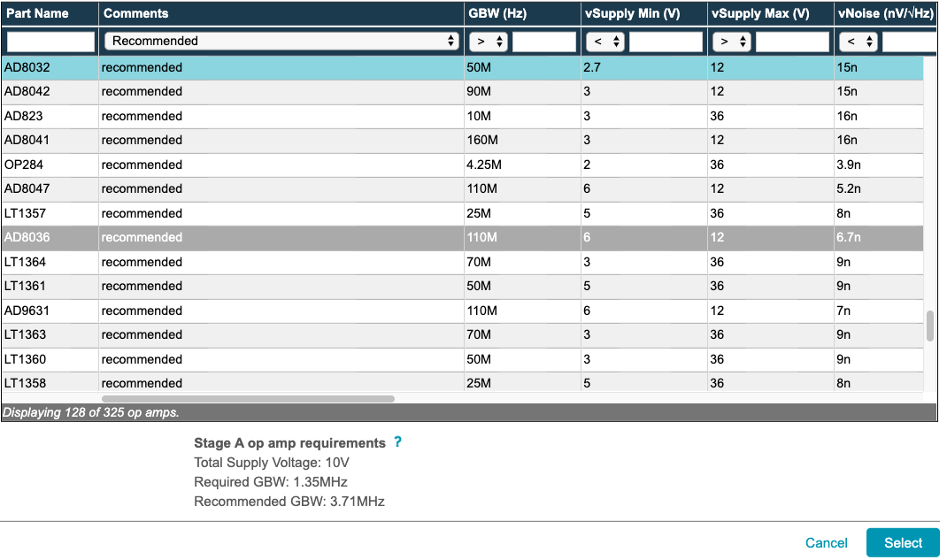Screen dimensions: 947x560
Task: Open the GBW comparison operator dropdown
Action: click(489, 42)
